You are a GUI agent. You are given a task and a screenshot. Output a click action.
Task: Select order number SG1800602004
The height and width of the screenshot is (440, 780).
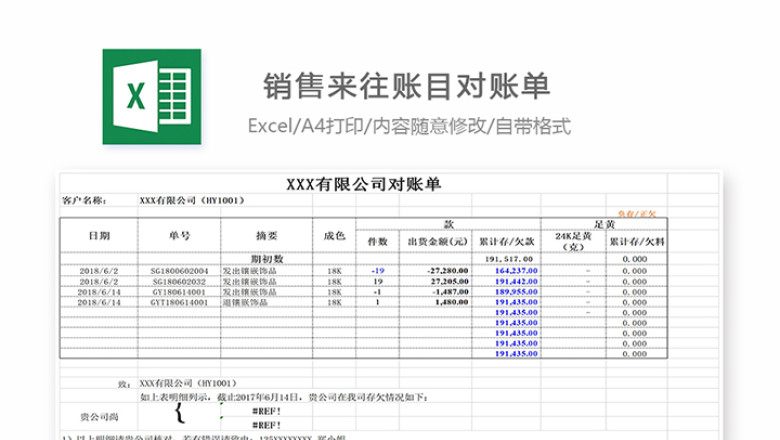(x=180, y=271)
